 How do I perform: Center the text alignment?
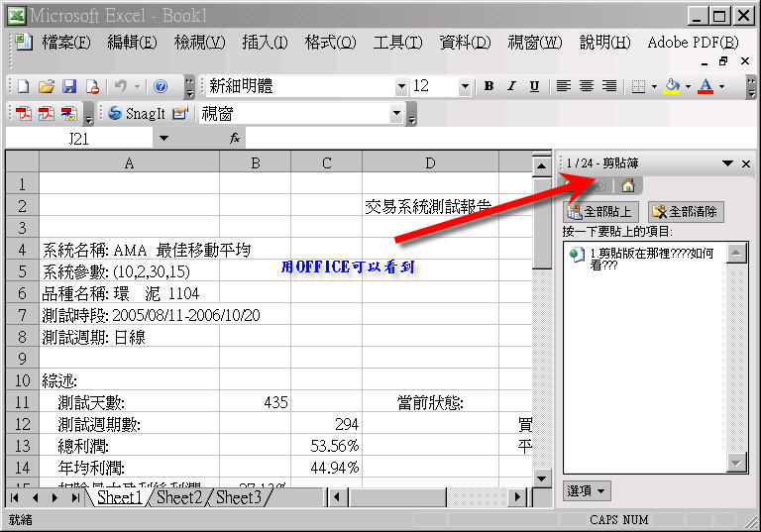coord(587,86)
